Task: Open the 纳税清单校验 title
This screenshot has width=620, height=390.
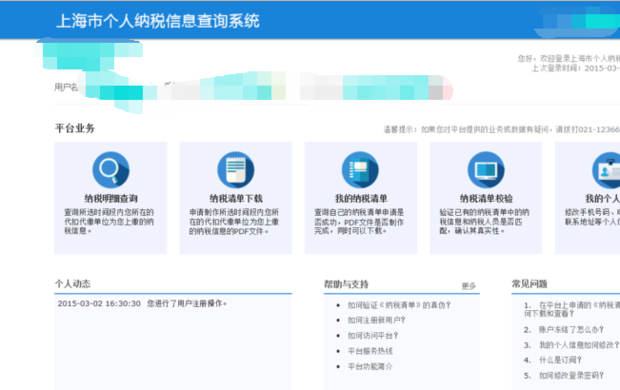Action: tap(486, 199)
